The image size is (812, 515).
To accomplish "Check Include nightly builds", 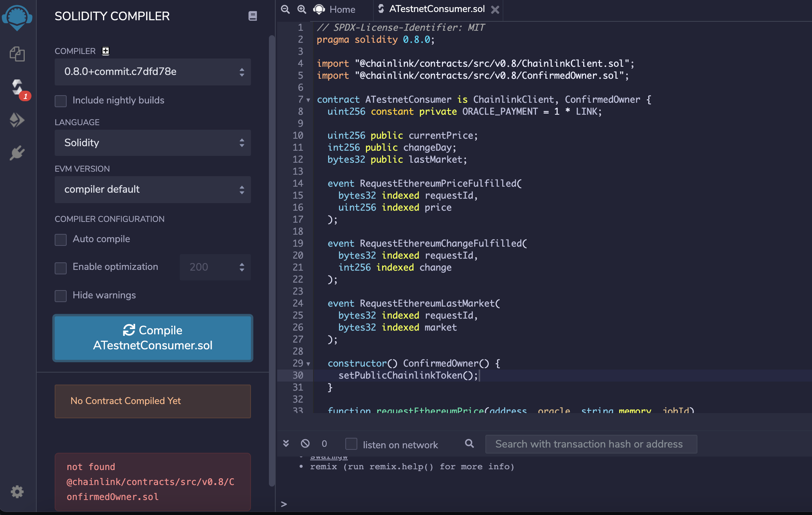I will click(60, 101).
